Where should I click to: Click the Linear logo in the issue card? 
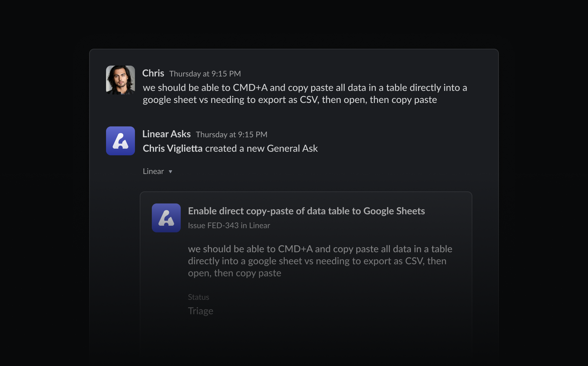point(166,218)
